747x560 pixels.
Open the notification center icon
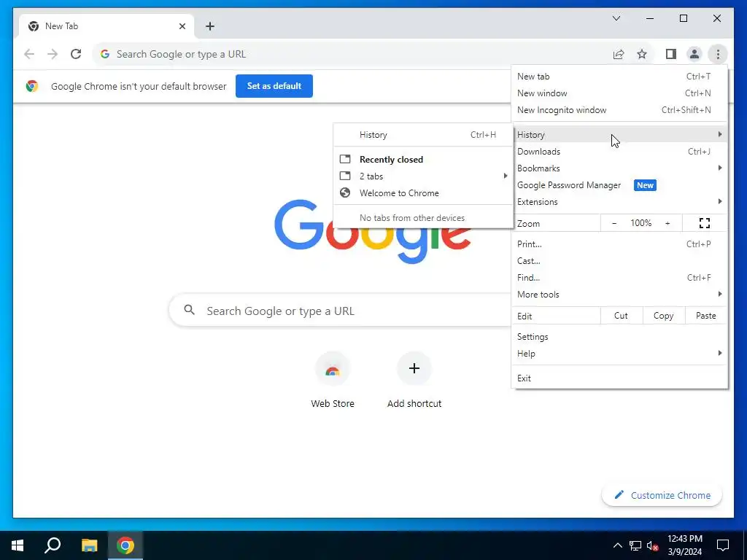pos(723,545)
